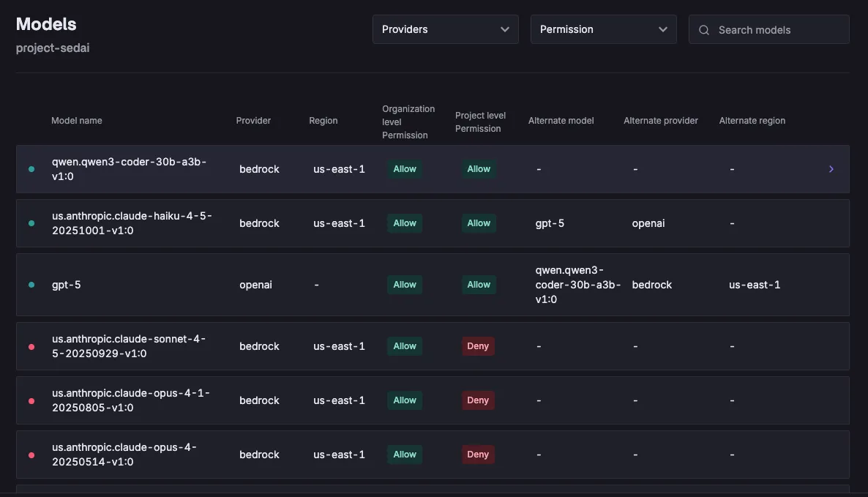This screenshot has height=497, width=868.
Task: Select the gpt-5 model name cell
Action: click(x=67, y=285)
